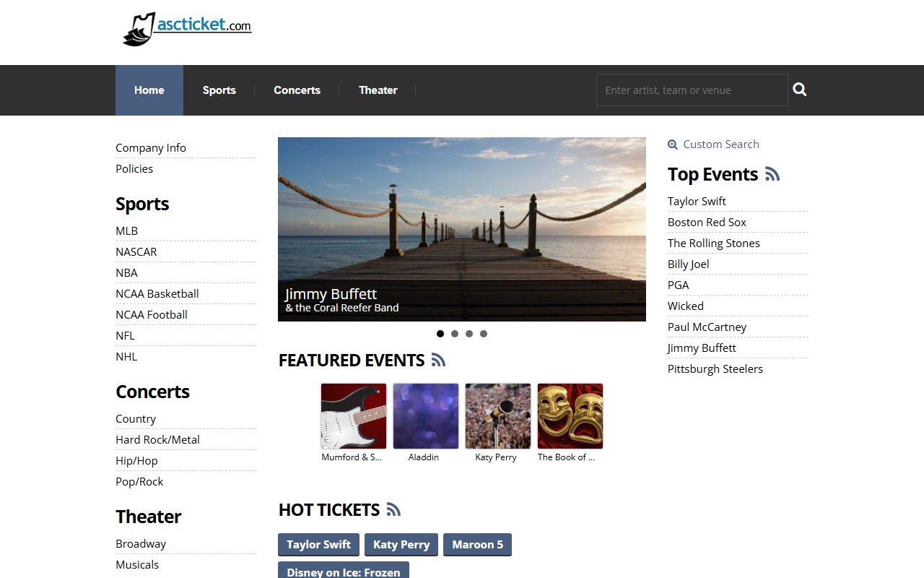Image resolution: width=924 pixels, height=578 pixels.
Task: Open the Company Info link
Action: pos(151,148)
